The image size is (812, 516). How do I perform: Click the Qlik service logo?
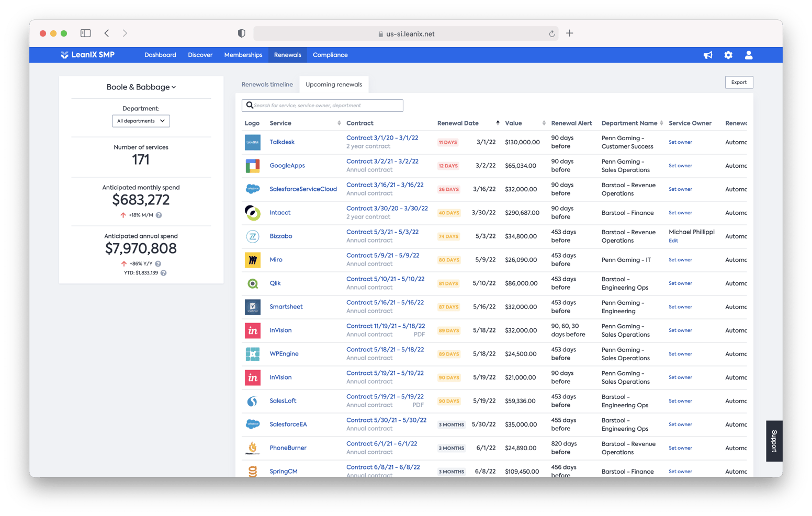[x=253, y=283]
